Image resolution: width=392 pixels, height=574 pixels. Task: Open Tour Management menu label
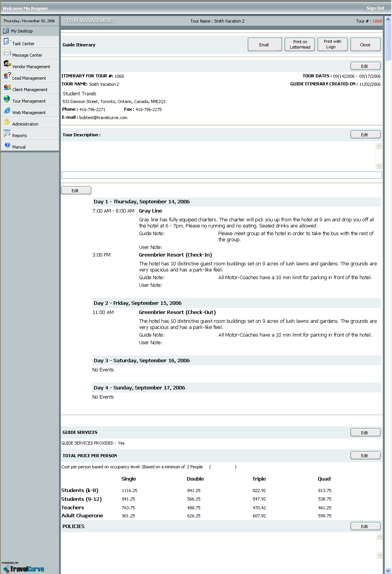(x=29, y=101)
